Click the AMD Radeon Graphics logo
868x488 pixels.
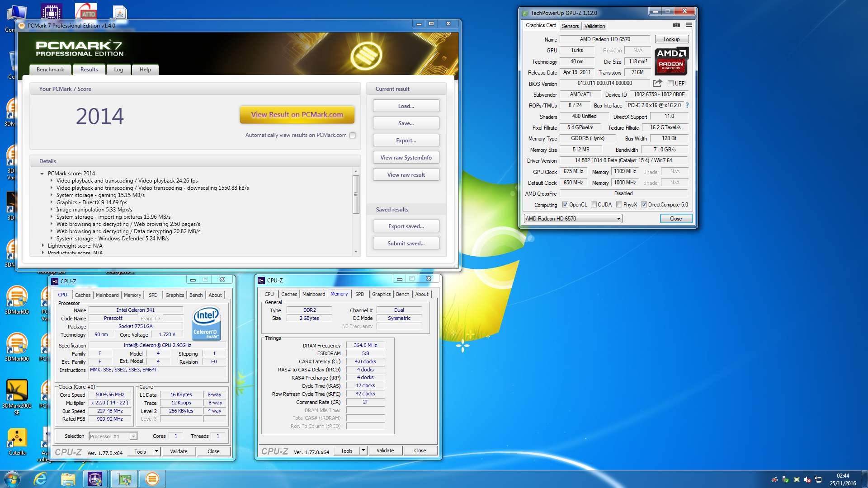(x=671, y=61)
